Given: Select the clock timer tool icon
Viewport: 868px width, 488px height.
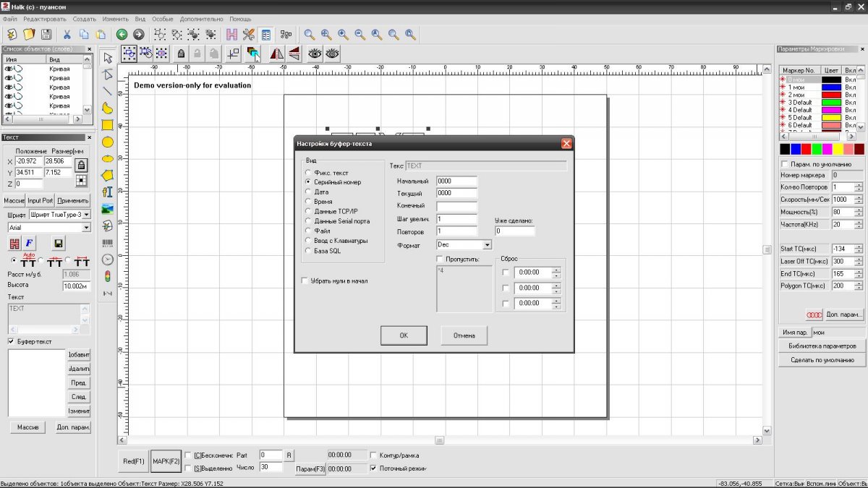Looking at the screenshot, I should [107, 260].
